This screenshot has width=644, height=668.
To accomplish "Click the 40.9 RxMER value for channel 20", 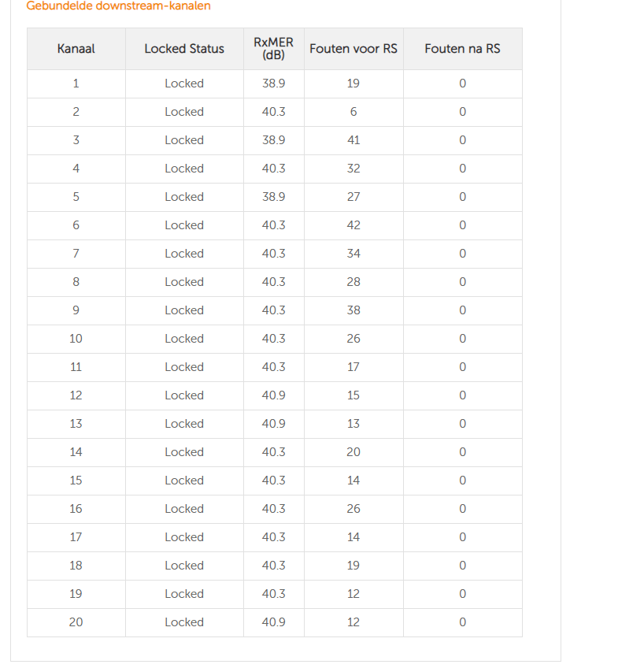I will (x=274, y=622).
